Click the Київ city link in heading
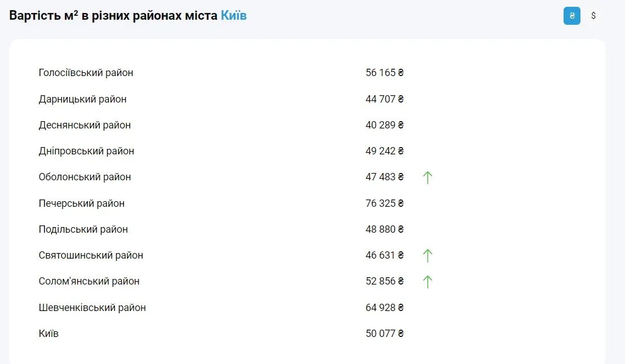Image resolution: width=625 pixels, height=364 pixels. tap(233, 16)
